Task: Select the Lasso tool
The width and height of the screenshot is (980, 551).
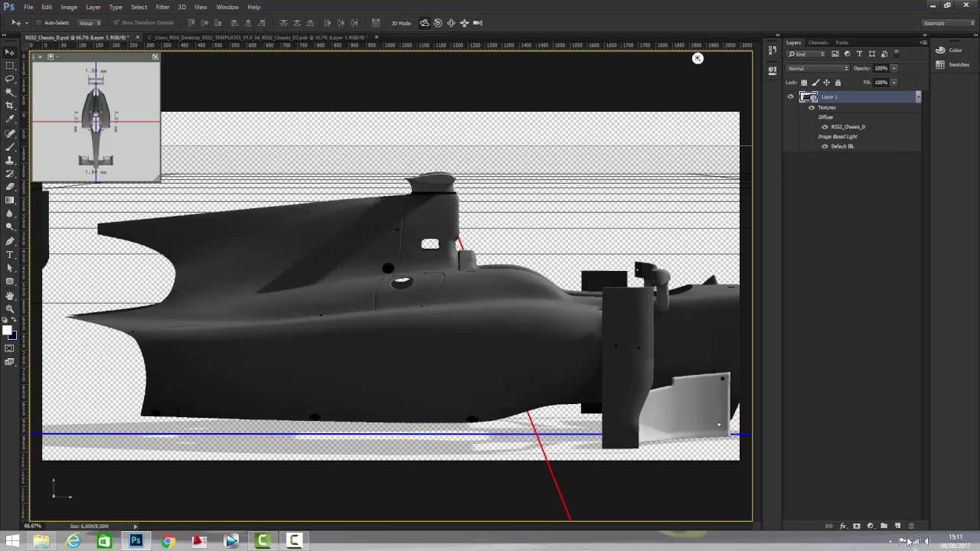Action: click(x=10, y=79)
